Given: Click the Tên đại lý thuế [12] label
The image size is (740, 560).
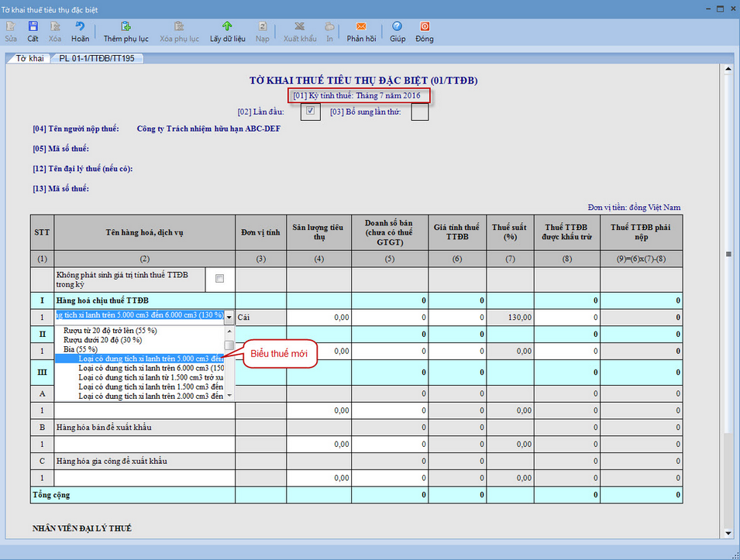Looking at the screenshot, I should click(x=83, y=168).
